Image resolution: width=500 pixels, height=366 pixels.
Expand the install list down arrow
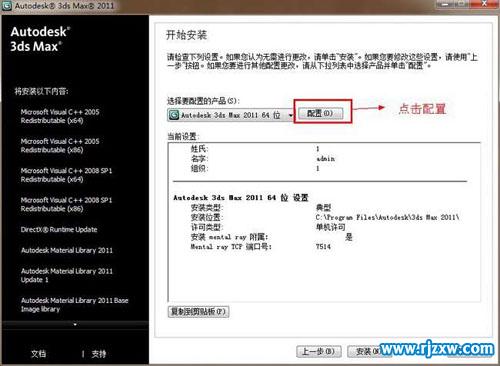point(75,324)
